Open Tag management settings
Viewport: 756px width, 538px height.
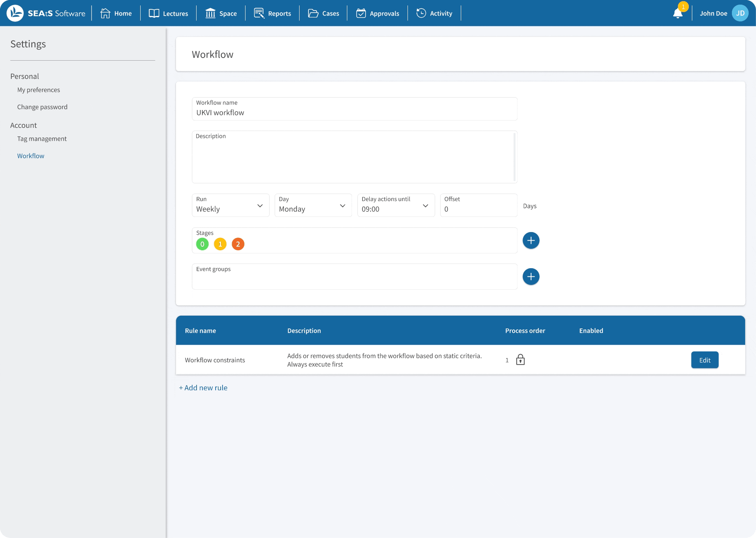tap(42, 139)
